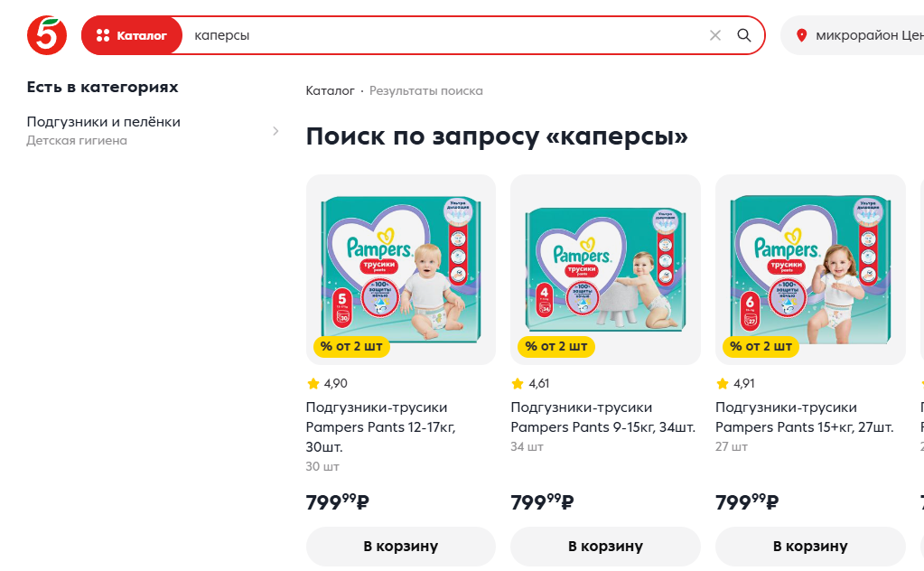Screen dimensions: 924x571
Task: Add Pampers Pants 9-15кг to cart
Action: 605,547
